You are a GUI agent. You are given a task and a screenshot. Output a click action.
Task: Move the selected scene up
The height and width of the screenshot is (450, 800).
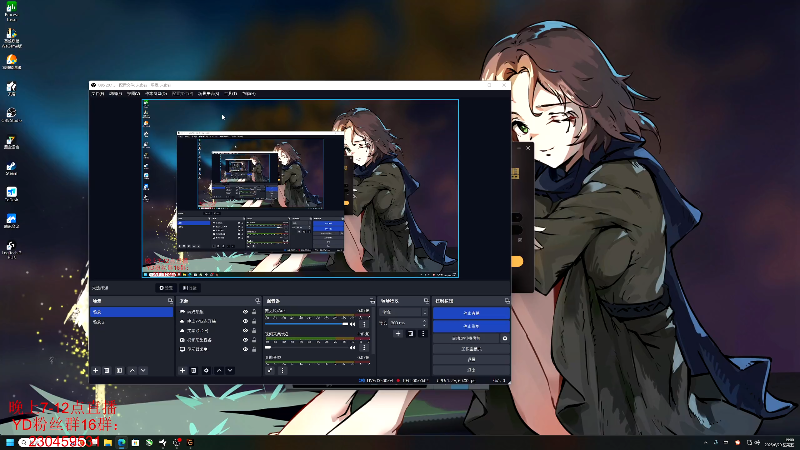[132, 370]
